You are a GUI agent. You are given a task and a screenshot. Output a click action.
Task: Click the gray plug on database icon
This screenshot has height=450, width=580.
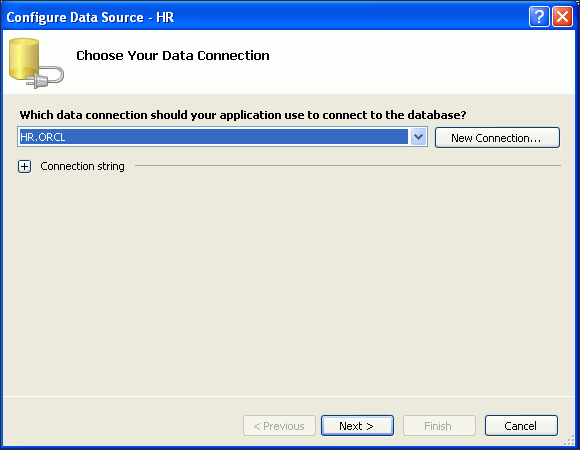tap(46, 77)
